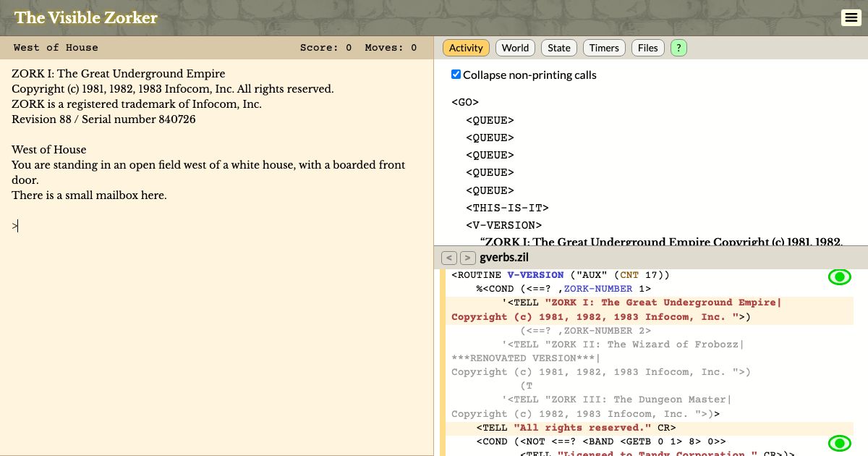Click the next-file arrow beside gverbs.zil
Image resolution: width=868 pixels, height=456 pixels.
(467, 257)
